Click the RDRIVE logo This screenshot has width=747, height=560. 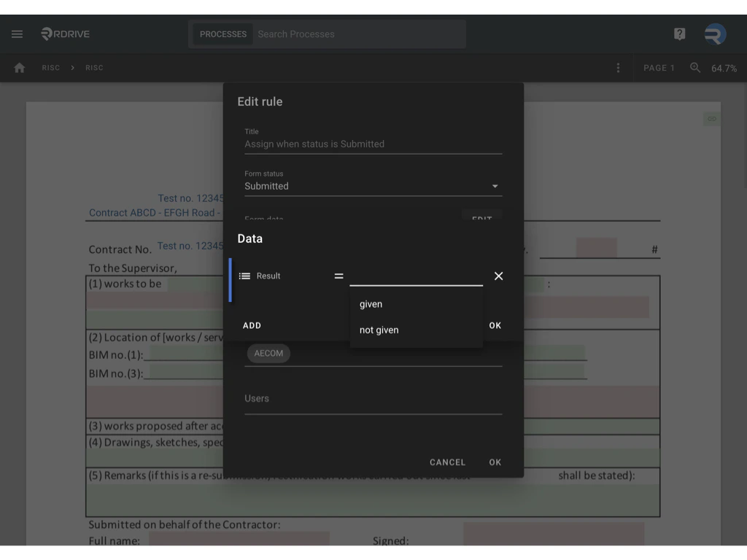65,34
